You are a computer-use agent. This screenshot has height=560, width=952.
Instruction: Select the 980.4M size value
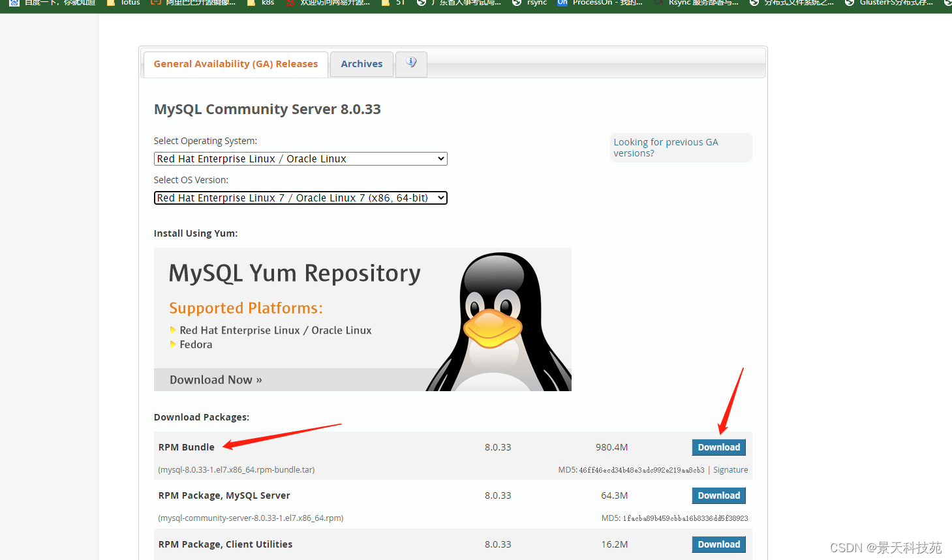click(611, 447)
